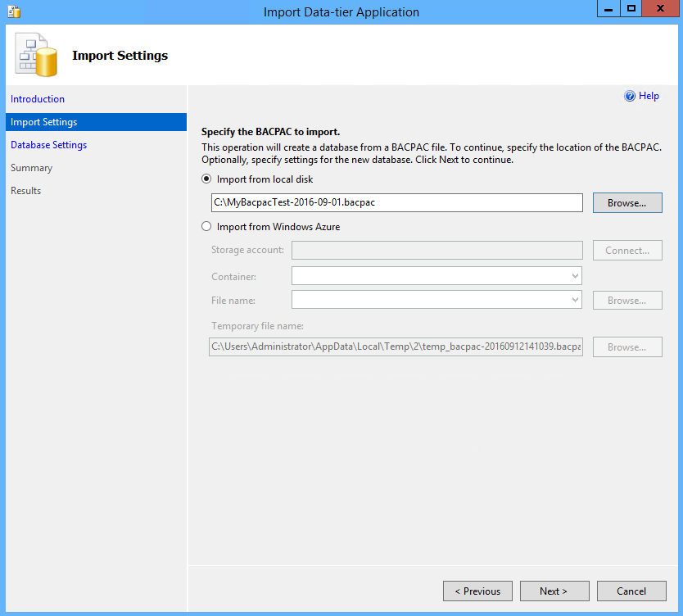Browse for local BACPAC file
Screen dimensions: 683x616
tap(627, 203)
